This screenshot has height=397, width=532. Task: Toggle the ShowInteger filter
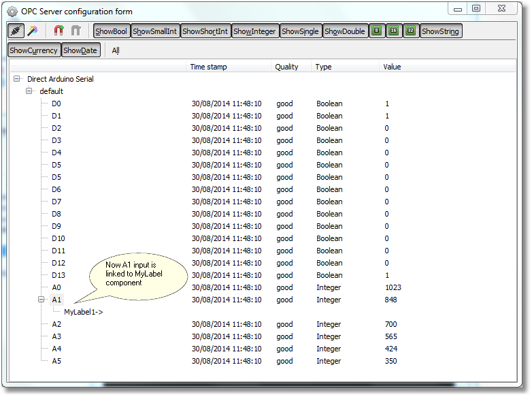click(x=255, y=31)
